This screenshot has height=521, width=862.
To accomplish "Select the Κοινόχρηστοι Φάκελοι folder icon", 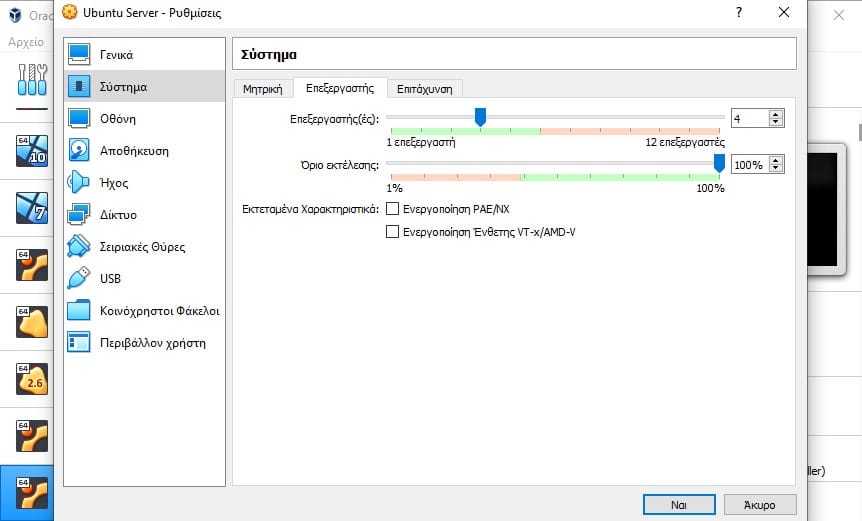I will pos(78,310).
